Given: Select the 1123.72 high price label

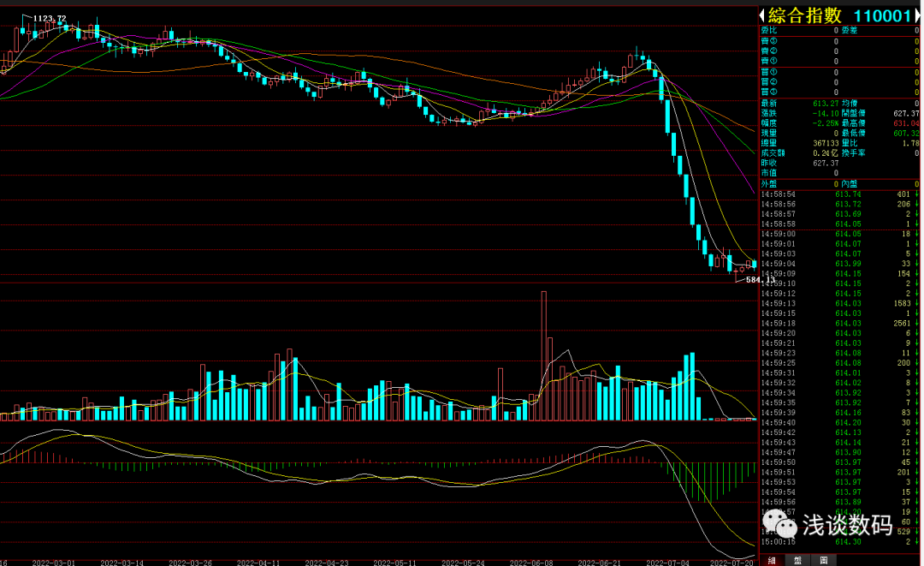Looking at the screenshot, I should pyautogui.click(x=50, y=19).
